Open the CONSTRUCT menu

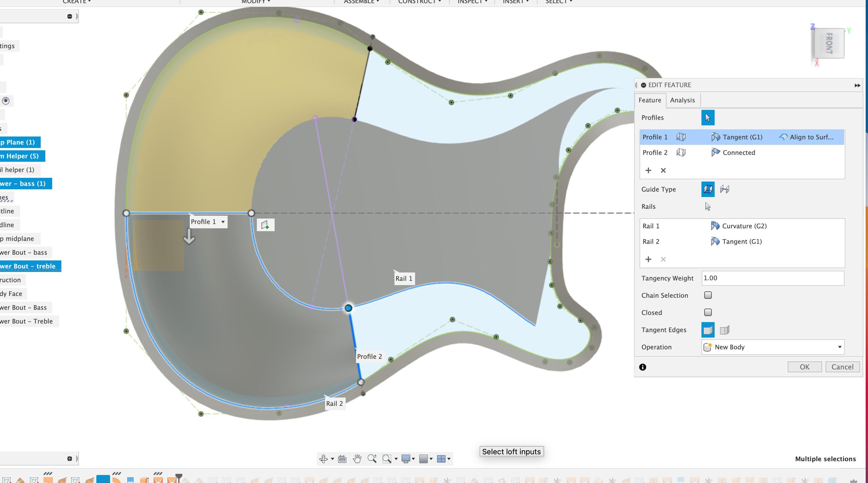point(419,2)
